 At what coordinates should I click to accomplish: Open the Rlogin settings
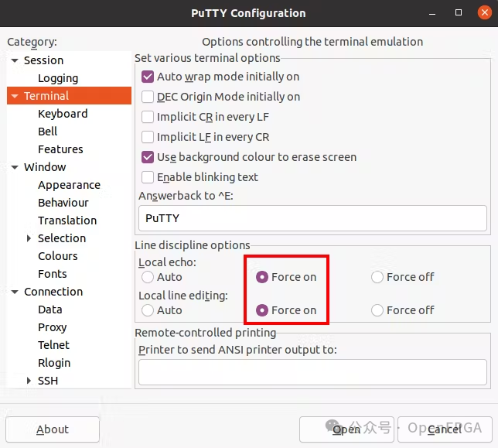click(54, 363)
